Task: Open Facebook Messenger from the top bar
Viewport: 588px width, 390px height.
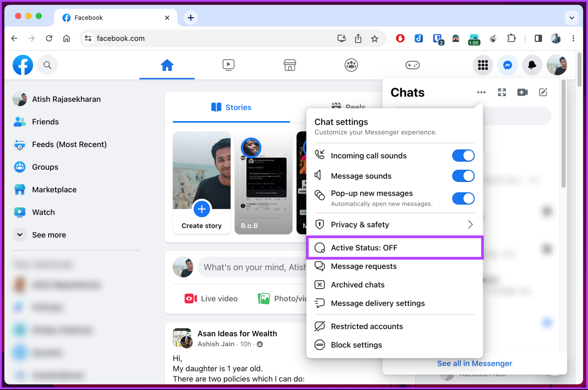Action: click(508, 65)
